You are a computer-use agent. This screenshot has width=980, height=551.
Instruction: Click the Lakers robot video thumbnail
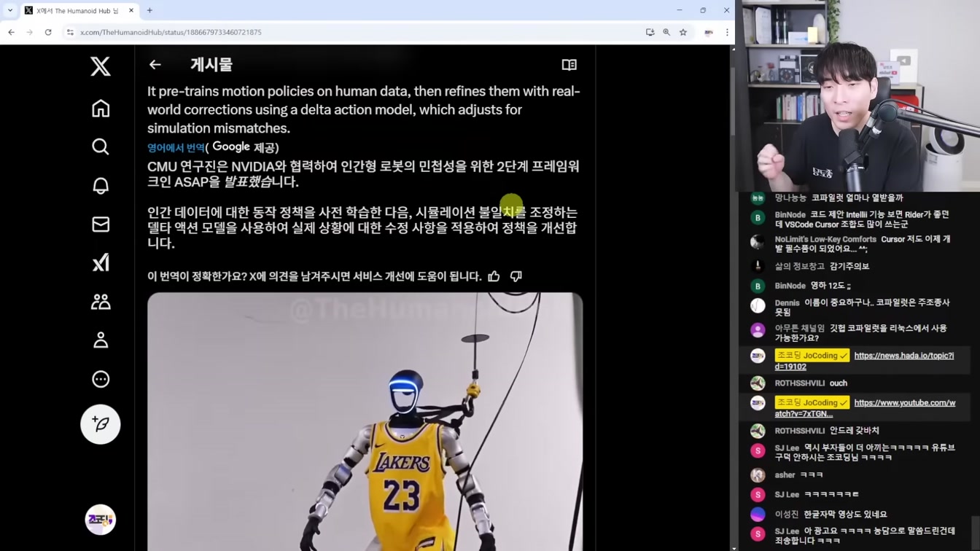[365, 421]
